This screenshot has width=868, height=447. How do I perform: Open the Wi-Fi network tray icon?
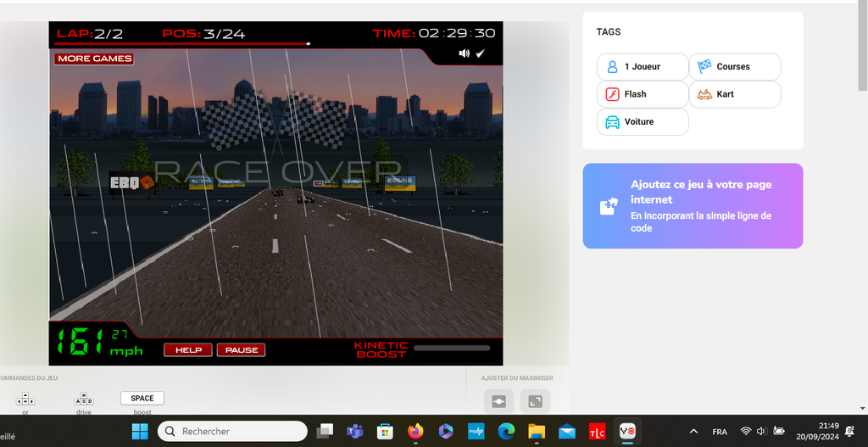coord(746,431)
